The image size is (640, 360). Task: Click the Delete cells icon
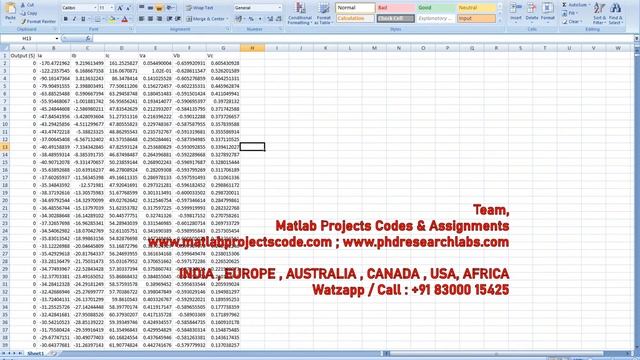(x=531, y=8)
